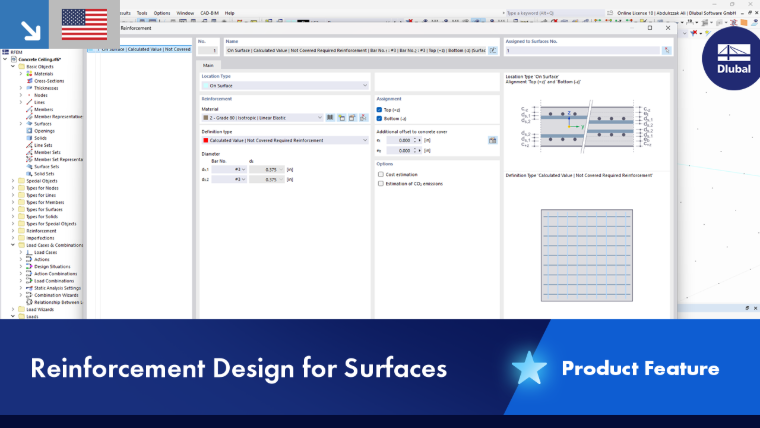Expand Materials tree node
The height and width of the screenshot is (428, 760).
tap(21, 74)
